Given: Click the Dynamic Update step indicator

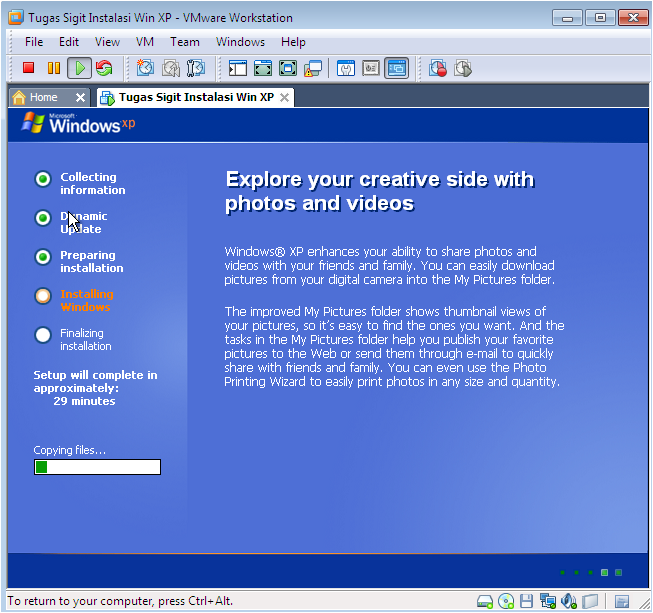Looking at the screenshot, I should pyautogui.click(x=42, y=218).
